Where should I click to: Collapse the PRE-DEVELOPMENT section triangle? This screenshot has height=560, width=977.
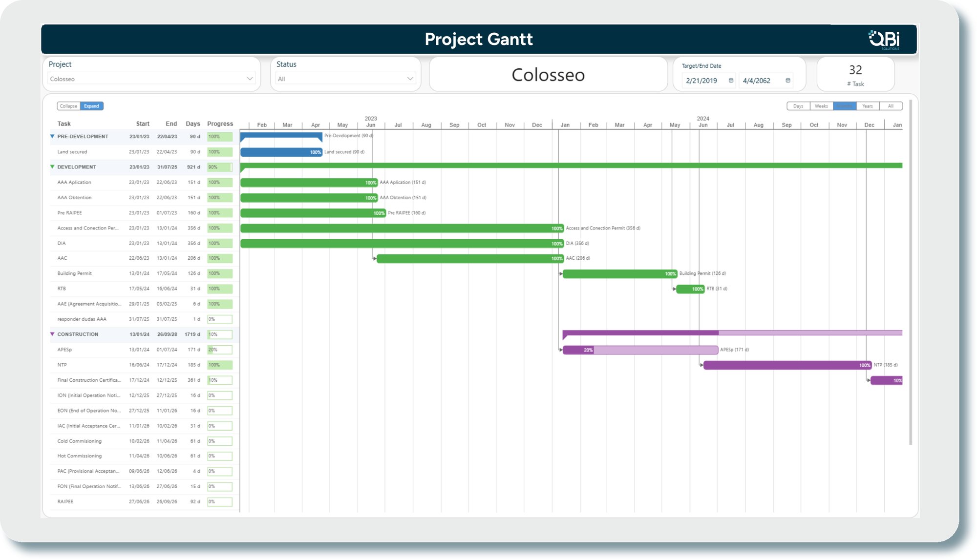coord(52,137)
